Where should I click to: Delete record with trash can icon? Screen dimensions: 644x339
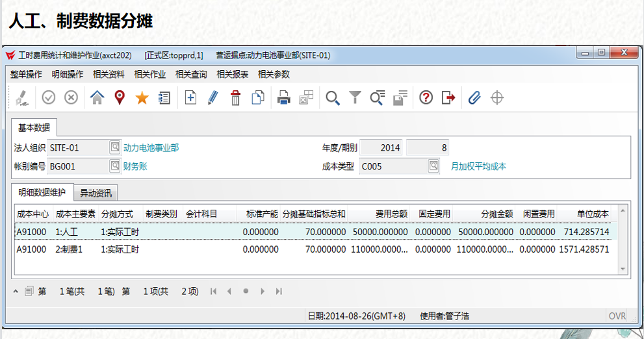tap(235, 97)
